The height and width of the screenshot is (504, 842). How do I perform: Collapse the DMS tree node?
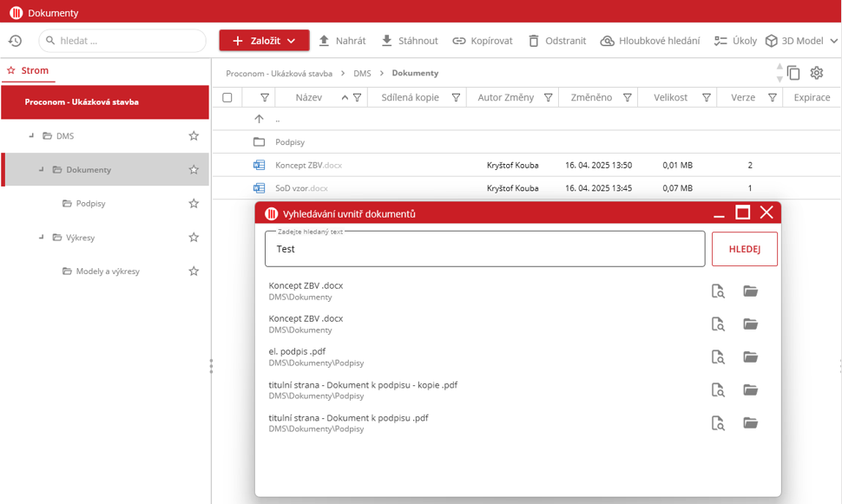coord(31,136)
